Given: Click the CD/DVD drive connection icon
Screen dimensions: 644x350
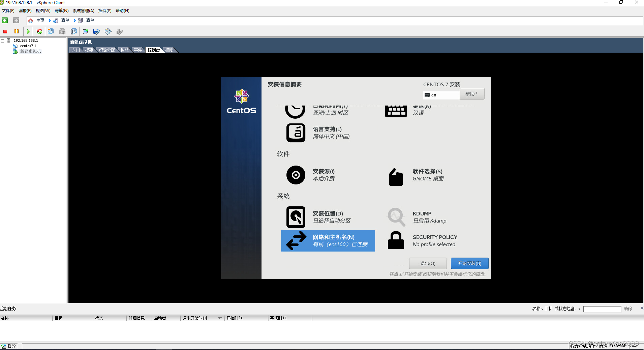Looking at the screenshot, I should coord(108,31).
